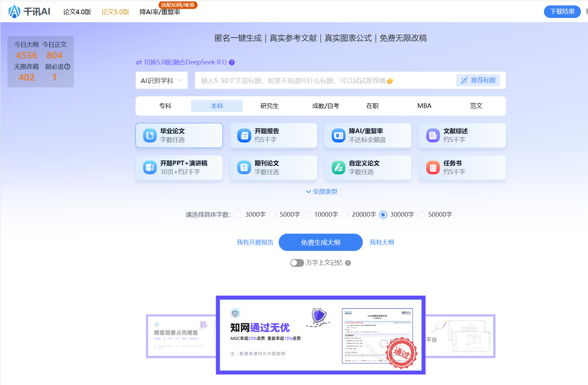Click the 无限改稿 count 402
Screen dimensions: 588x385
26,77
